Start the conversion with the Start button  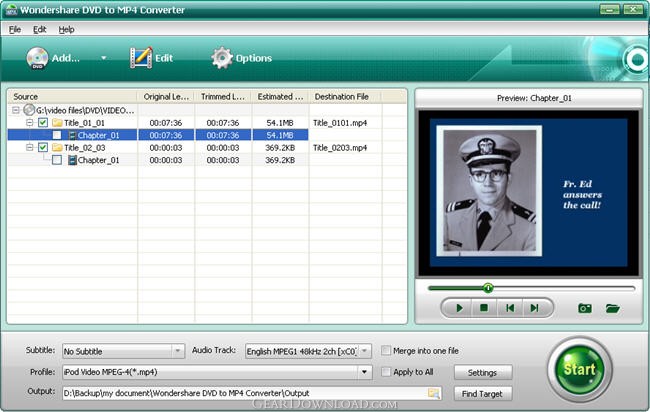[580, 369]
